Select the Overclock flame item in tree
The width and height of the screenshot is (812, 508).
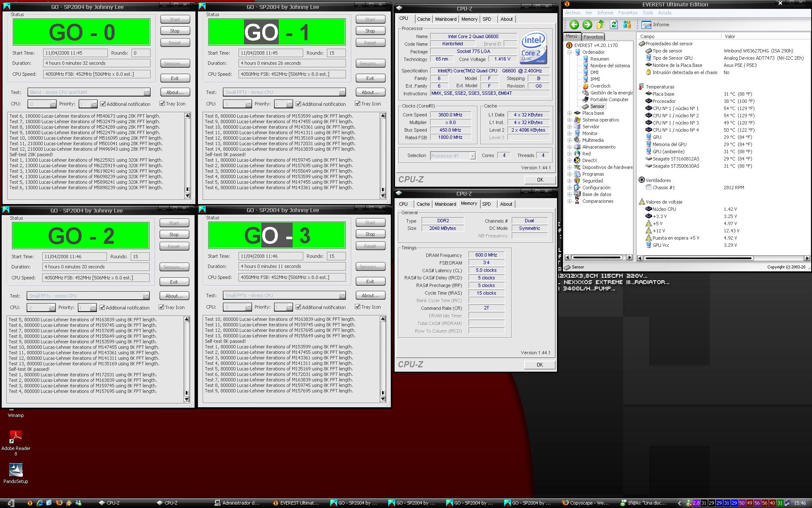point(600,86)
